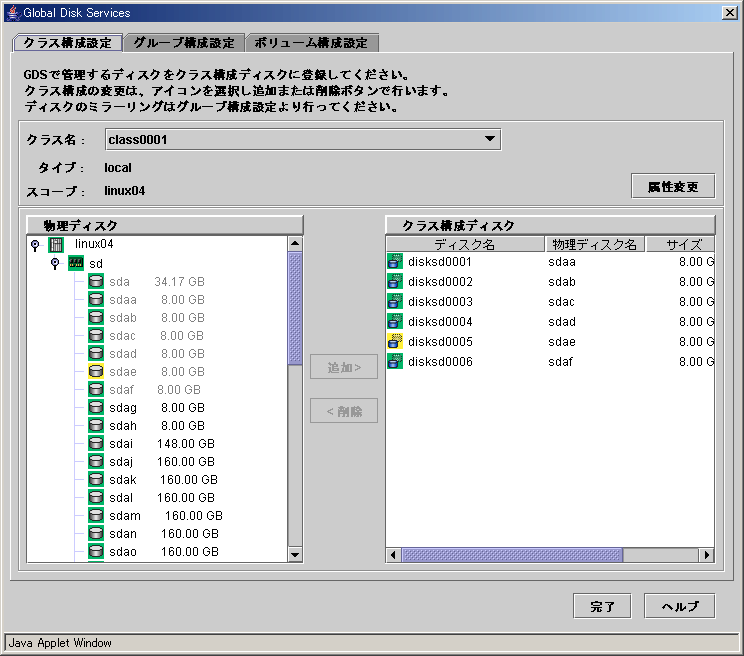Click the 完了 button

point(602,606)
